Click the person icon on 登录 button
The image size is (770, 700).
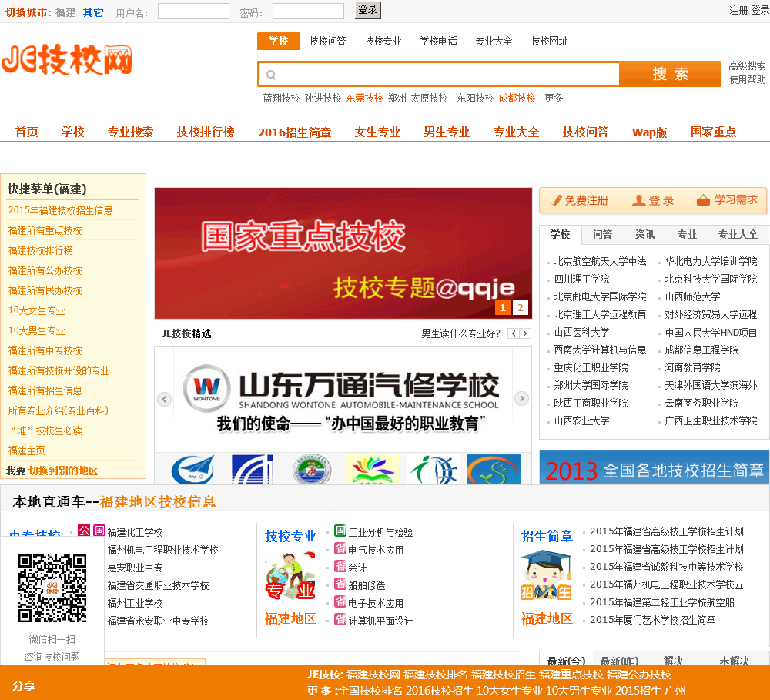click(x=638, y=200)
